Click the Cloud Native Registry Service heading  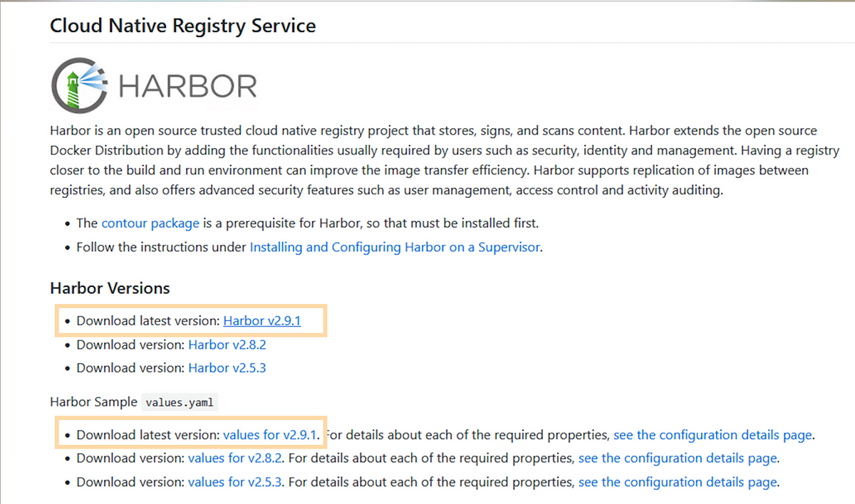(183, 26)
